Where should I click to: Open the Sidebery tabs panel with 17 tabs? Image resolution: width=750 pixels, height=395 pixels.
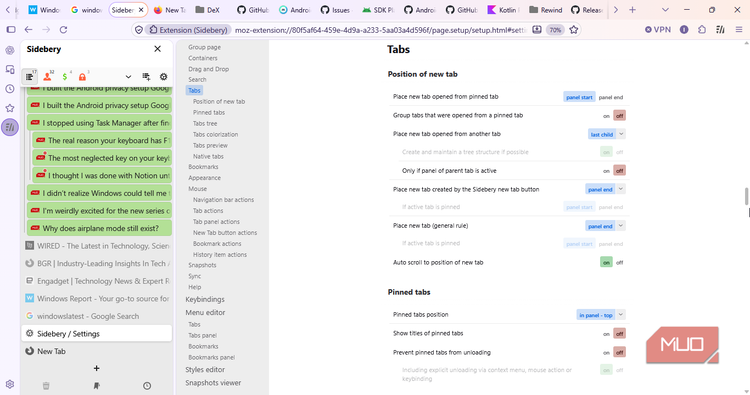tap(30, 77)
